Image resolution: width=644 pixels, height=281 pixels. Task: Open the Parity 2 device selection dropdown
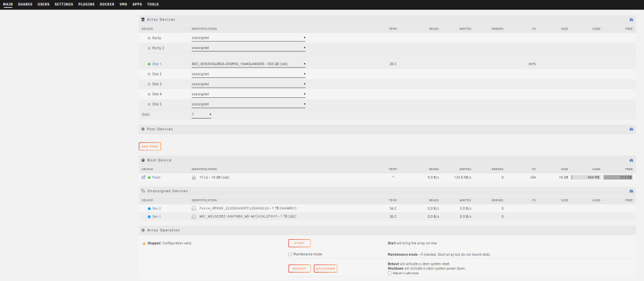coord(249,48)
